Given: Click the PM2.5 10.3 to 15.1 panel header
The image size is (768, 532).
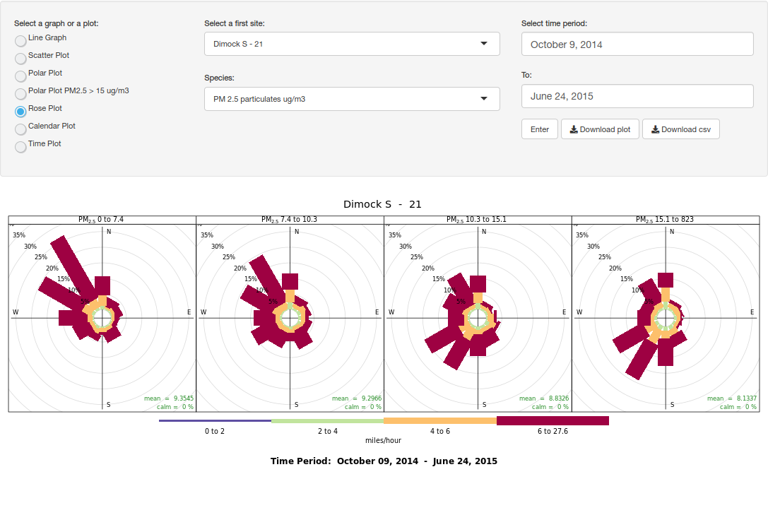Looking at the screenshot, I should point(477,220).
